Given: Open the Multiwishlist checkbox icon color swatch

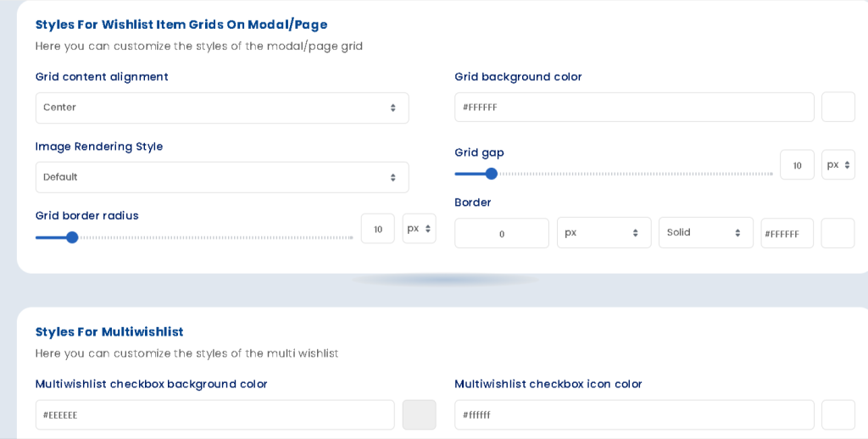Looking at the screenshot, I should tap(837, 415).
